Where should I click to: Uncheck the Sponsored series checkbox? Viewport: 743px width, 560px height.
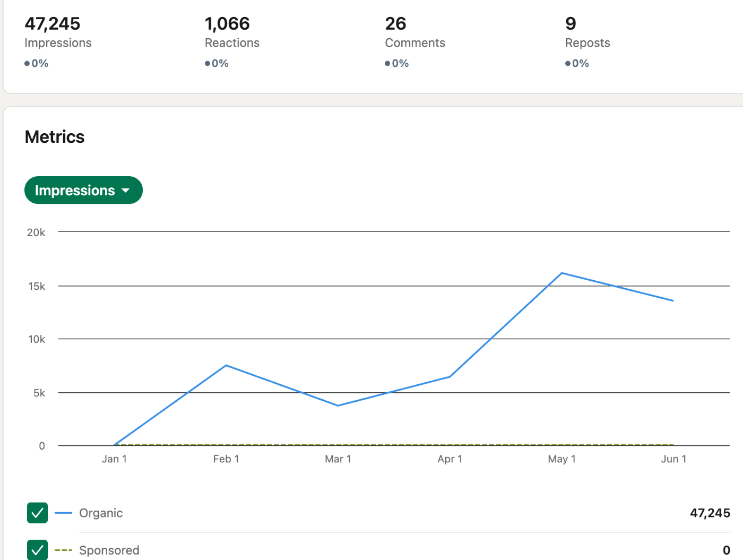tap(37, 550)
